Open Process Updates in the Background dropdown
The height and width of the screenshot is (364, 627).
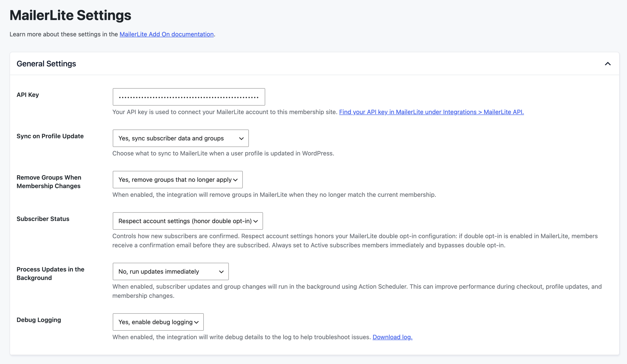(170, 271)
